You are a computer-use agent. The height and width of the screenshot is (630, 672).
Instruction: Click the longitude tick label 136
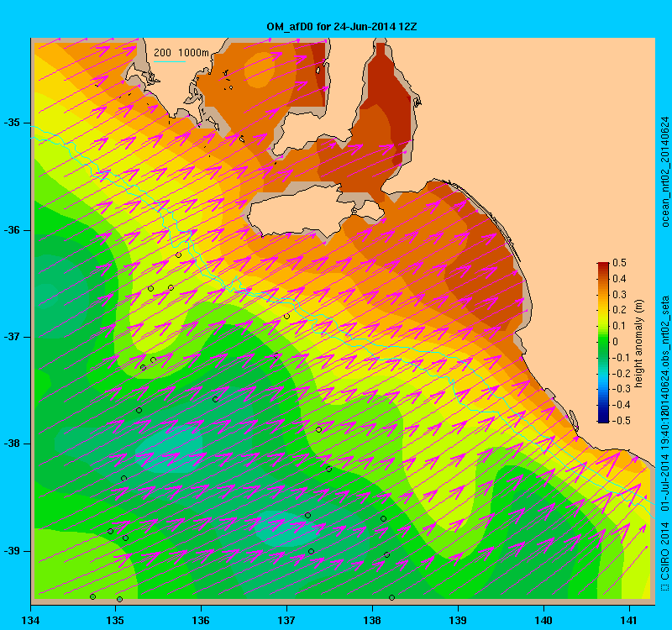pyautogui.click(x=201, y=620)
